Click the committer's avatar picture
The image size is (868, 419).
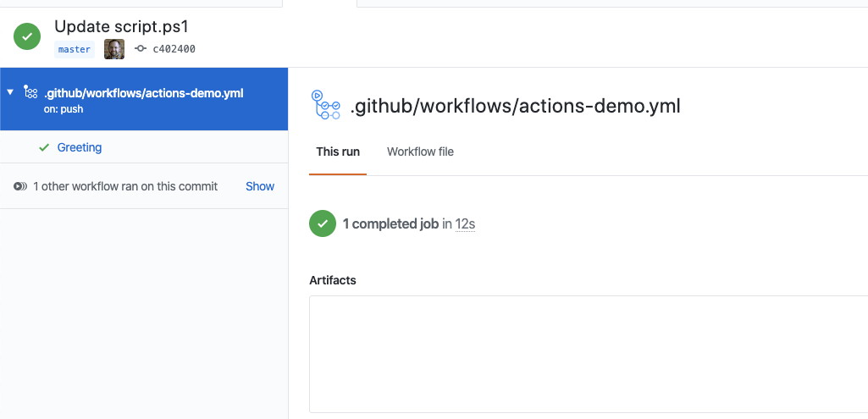pos(114,49)
